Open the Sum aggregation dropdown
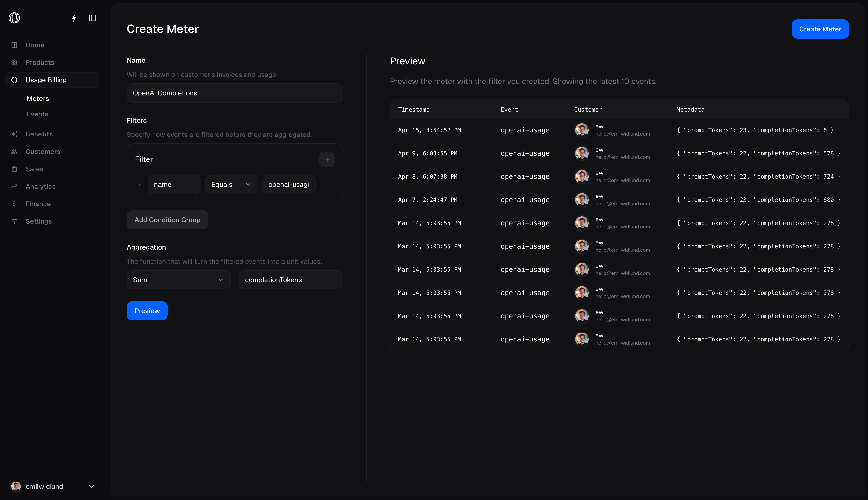Viewport: 868px width, 500px height. coord(178,280)
